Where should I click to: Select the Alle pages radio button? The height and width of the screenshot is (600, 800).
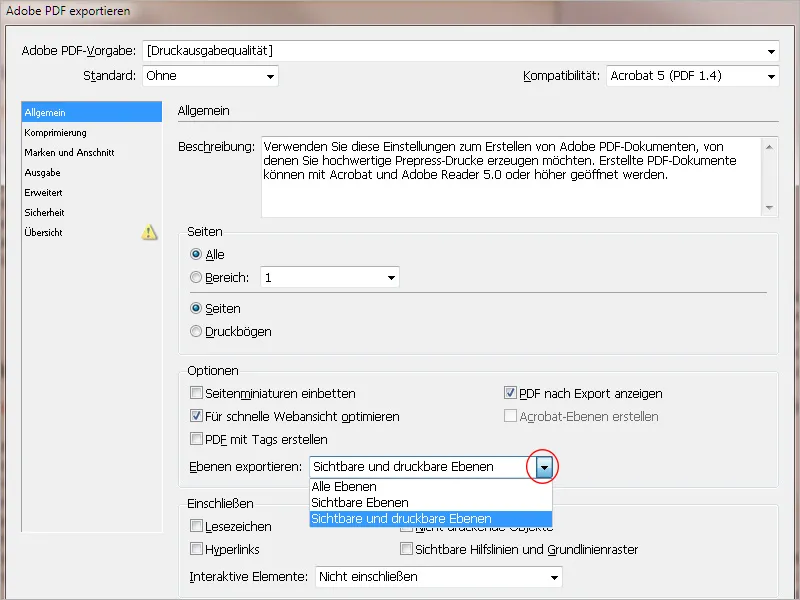[196, 254]
